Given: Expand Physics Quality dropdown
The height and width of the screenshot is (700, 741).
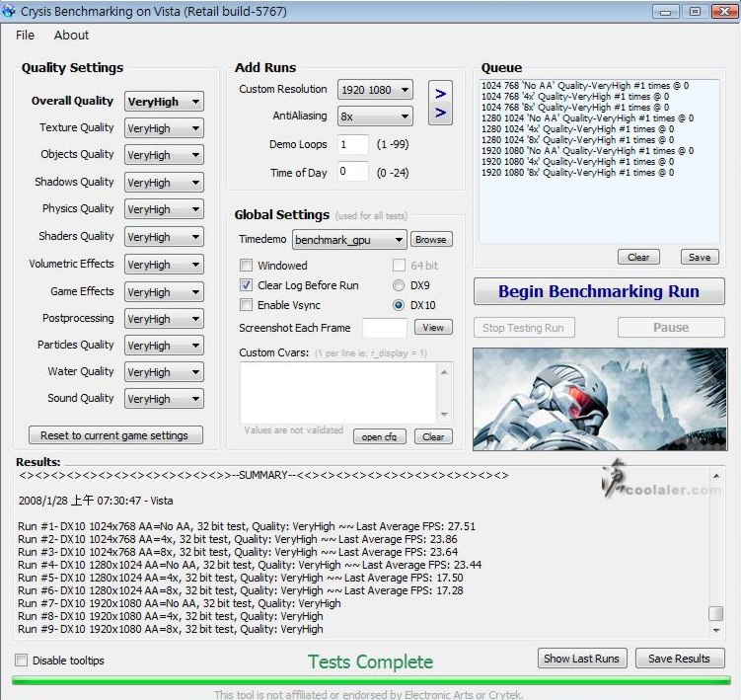Looking at the screenshot, I should click(x=164, y=209).
